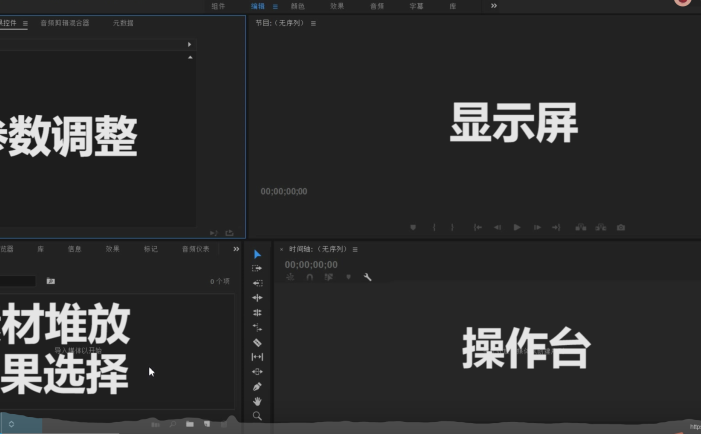Select the Razor tool
The width and height of the screenshot is (701, 434).
click(x=257, y=343)
